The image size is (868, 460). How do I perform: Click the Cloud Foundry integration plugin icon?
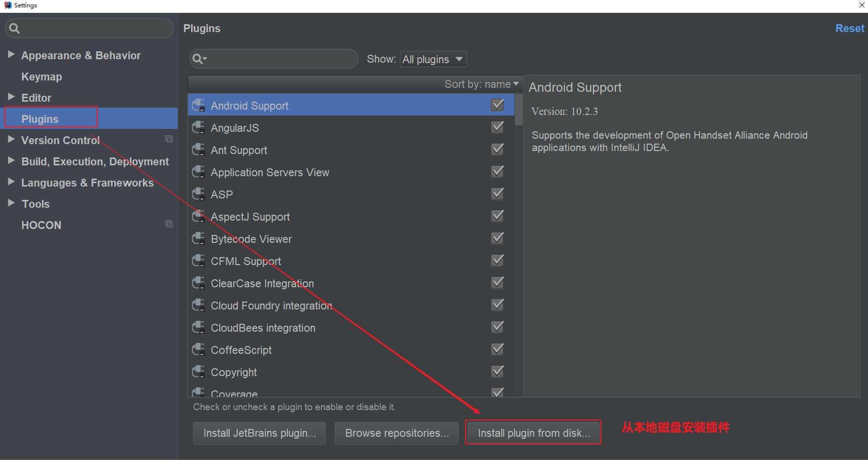(198, 305)
